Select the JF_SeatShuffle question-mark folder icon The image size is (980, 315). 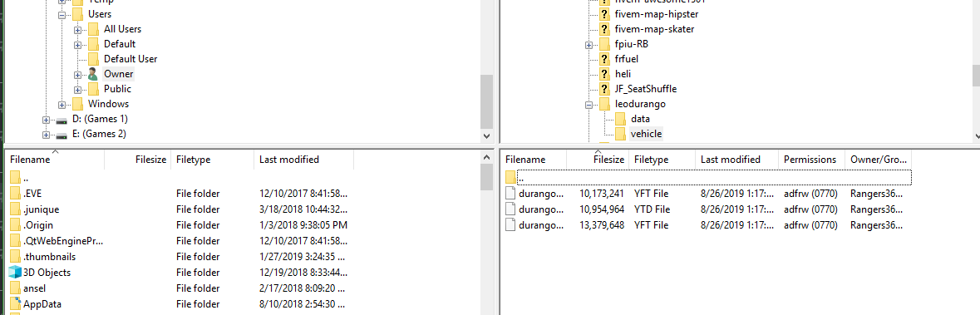(604, 89)
